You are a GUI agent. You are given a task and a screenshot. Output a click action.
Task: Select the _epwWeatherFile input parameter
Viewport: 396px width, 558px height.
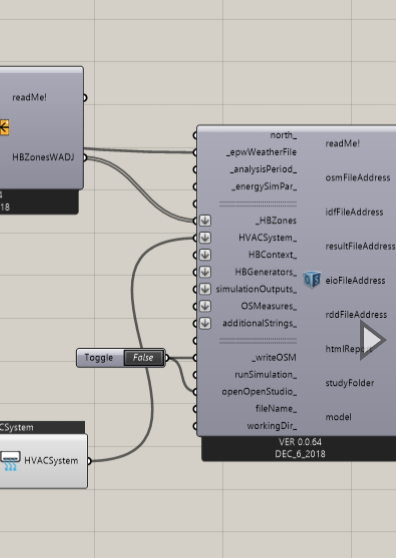(262, 152)
